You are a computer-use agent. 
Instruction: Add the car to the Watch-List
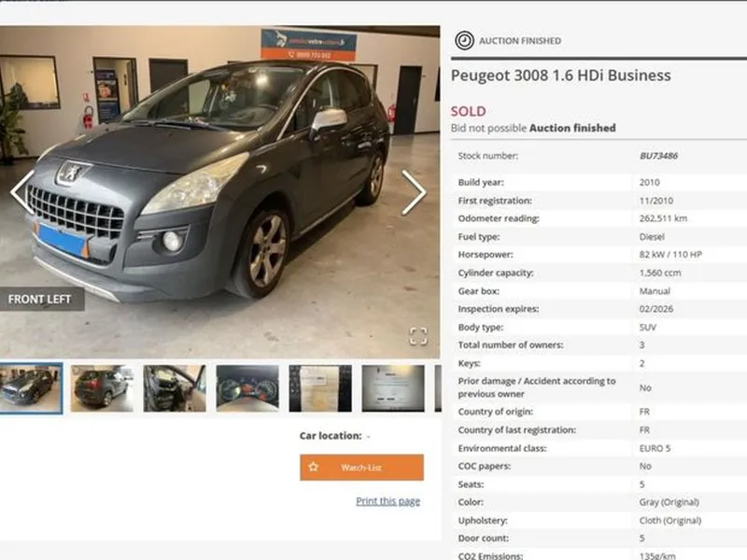click(361, 468)
